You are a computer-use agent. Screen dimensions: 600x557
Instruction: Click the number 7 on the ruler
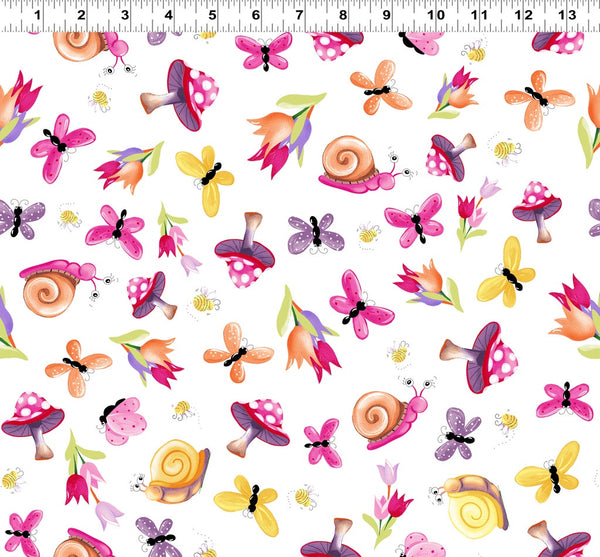(300, 16)
